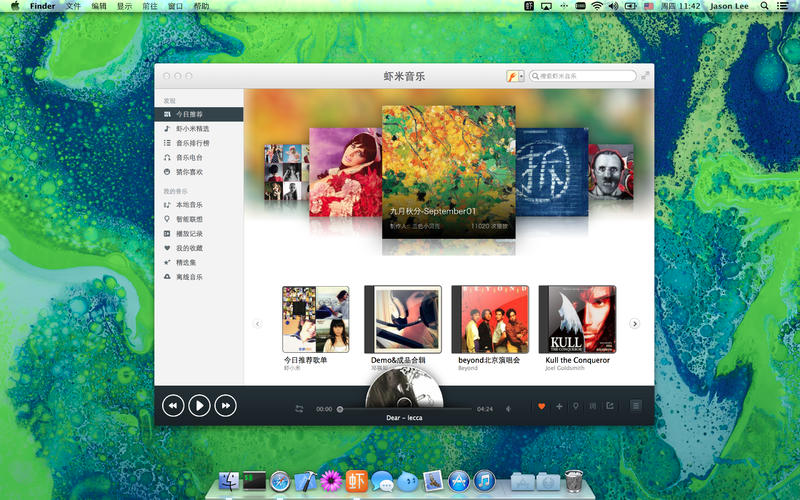Open the orange 虾 app in Dock
The width and height of the screenshot is (800, 500).
click(x=357, y=481)
